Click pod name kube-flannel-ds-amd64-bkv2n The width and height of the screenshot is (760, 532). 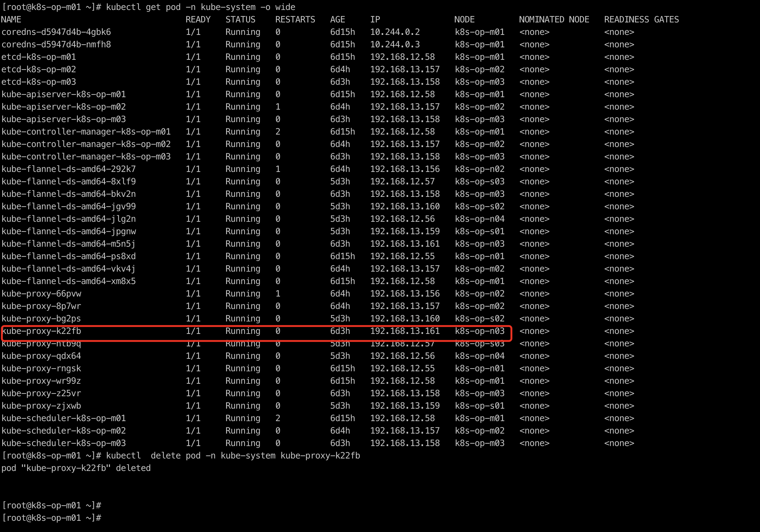pos(69,194)
